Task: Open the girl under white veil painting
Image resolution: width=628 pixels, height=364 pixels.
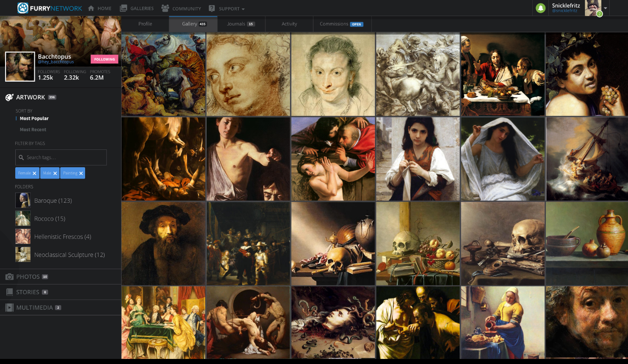Action: coord(503,159)
